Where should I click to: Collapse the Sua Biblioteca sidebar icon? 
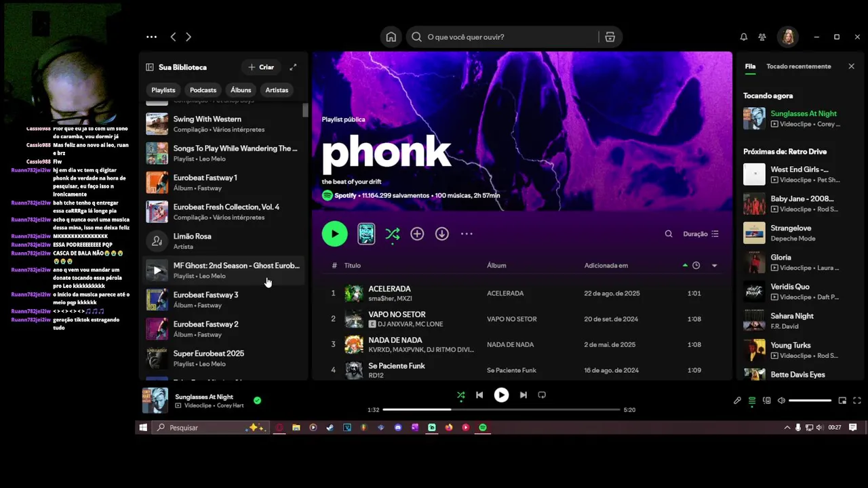tap(150, 67)
